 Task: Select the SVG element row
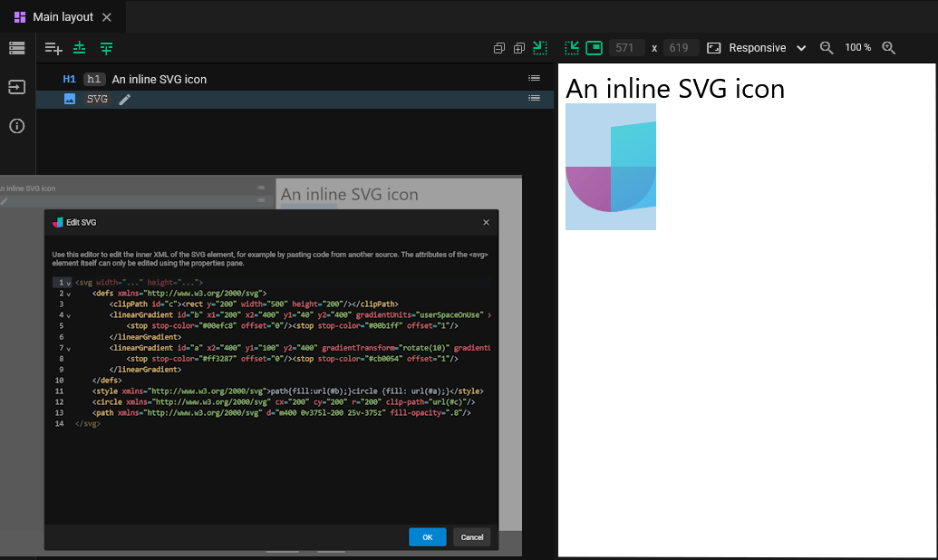(x=295, y=100)
